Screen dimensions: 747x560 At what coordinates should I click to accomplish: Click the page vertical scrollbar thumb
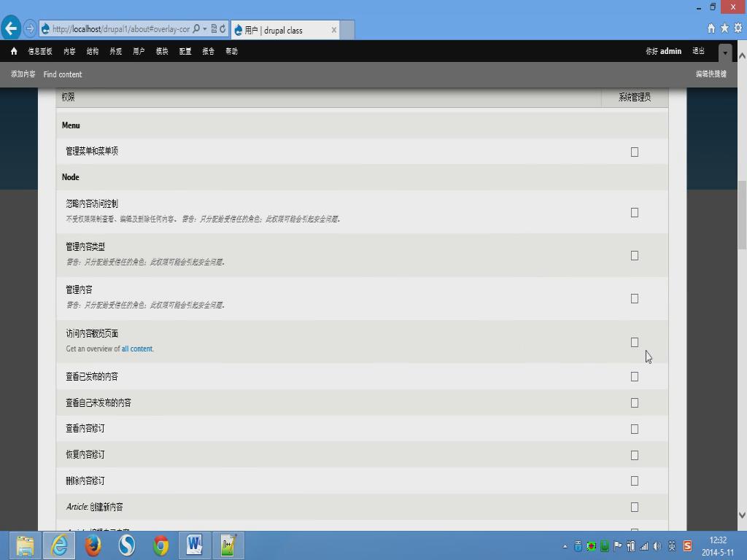tap(742, 214)
